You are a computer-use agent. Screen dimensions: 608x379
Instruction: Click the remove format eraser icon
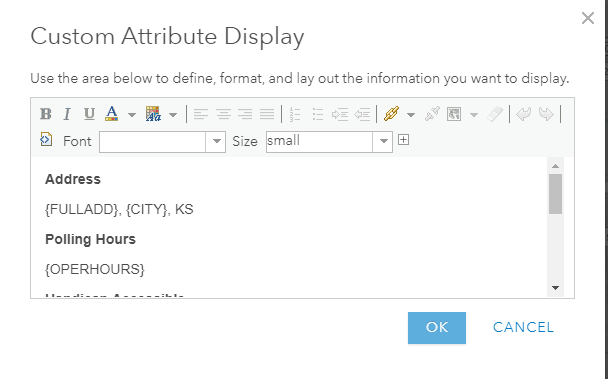point(495,114)
